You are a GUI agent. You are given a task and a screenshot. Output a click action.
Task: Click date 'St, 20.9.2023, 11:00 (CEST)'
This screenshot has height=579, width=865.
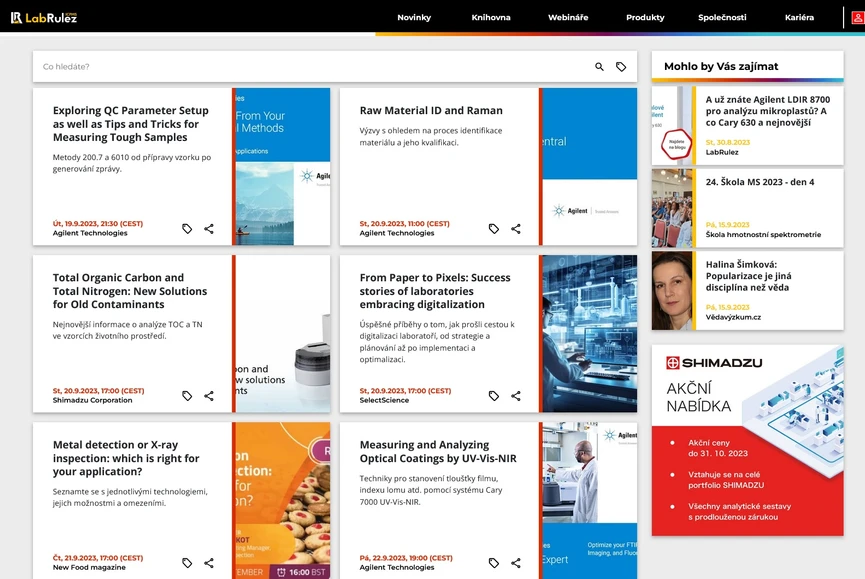pos(404,223)
